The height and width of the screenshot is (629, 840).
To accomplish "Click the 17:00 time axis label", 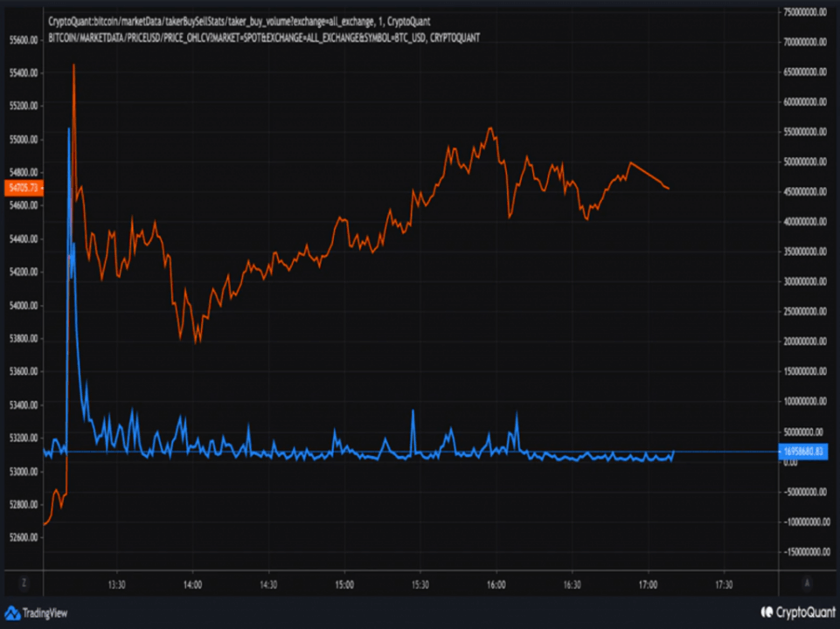I will 648,584.
